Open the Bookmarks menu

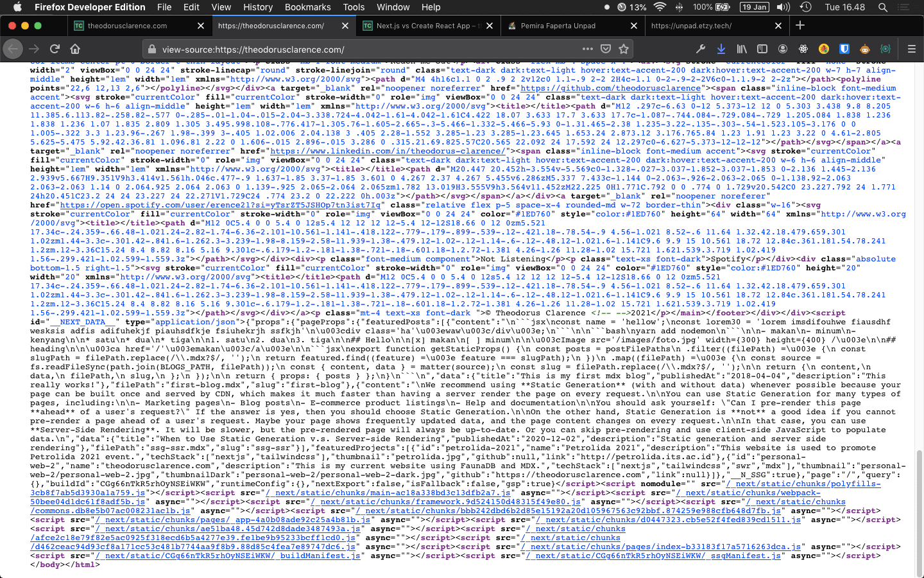(308, 7)
